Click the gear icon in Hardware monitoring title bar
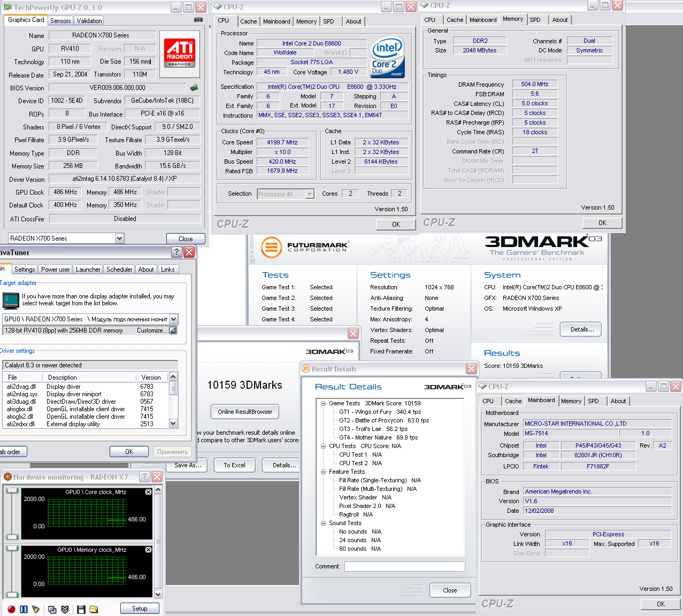Screen dimensions: 683x616 click(x=7, y=477)
